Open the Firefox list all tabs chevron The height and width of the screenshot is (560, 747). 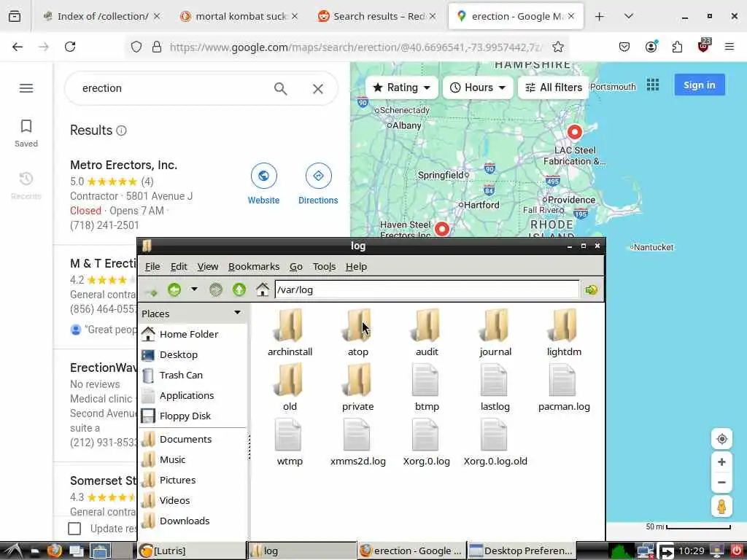(628, 16)
